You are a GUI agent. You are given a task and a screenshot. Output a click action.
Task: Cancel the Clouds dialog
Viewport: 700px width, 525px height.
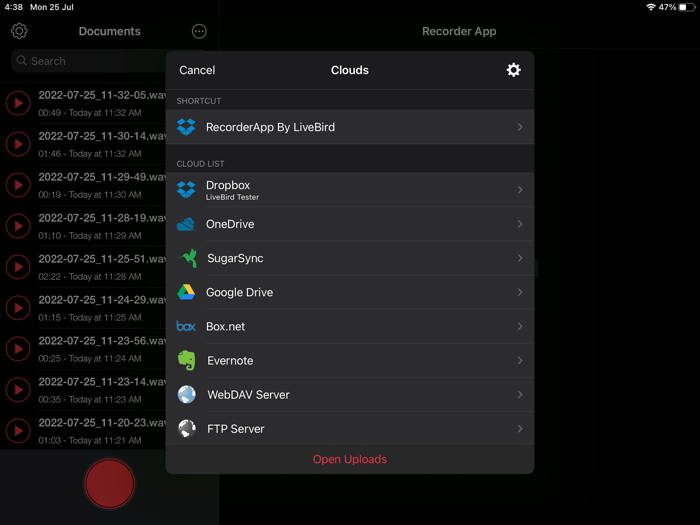[x=197, y=70]
